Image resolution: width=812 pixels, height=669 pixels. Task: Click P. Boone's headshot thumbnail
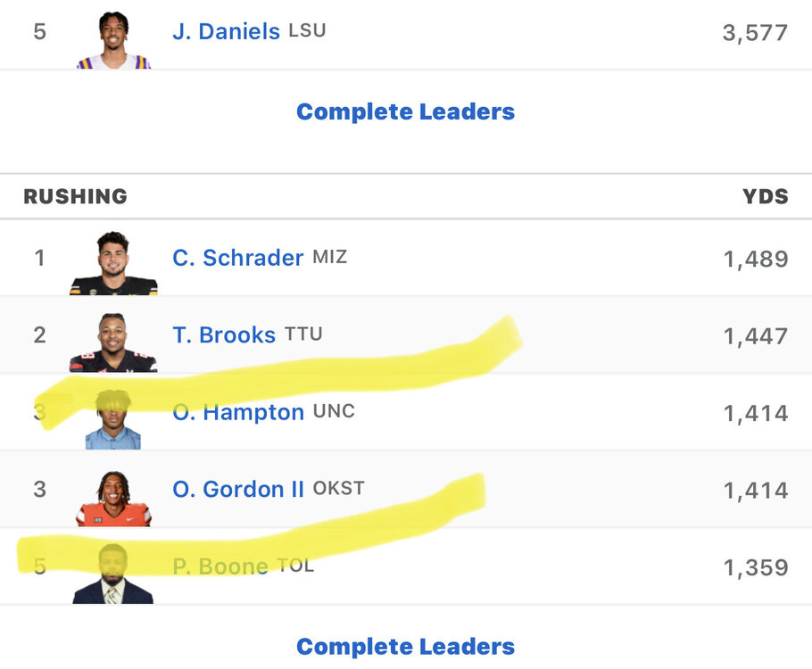(113, 574)
